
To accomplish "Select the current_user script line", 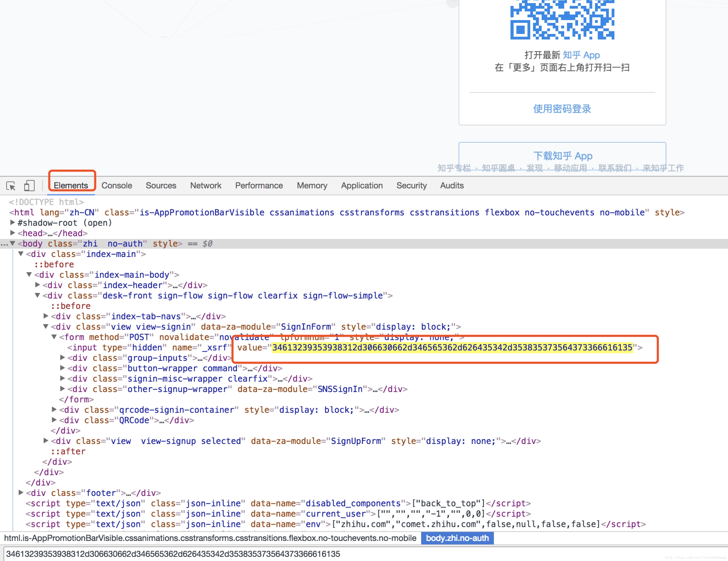I will coord(278,514).
